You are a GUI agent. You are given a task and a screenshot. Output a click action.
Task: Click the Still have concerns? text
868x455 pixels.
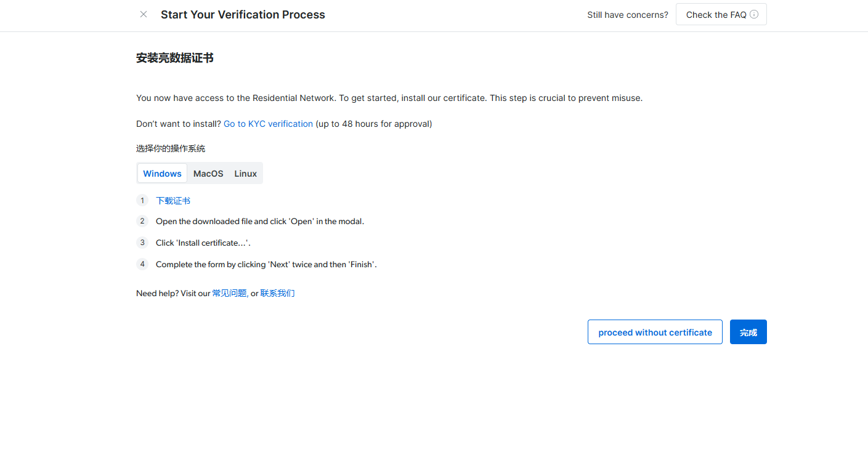[627, 15]
